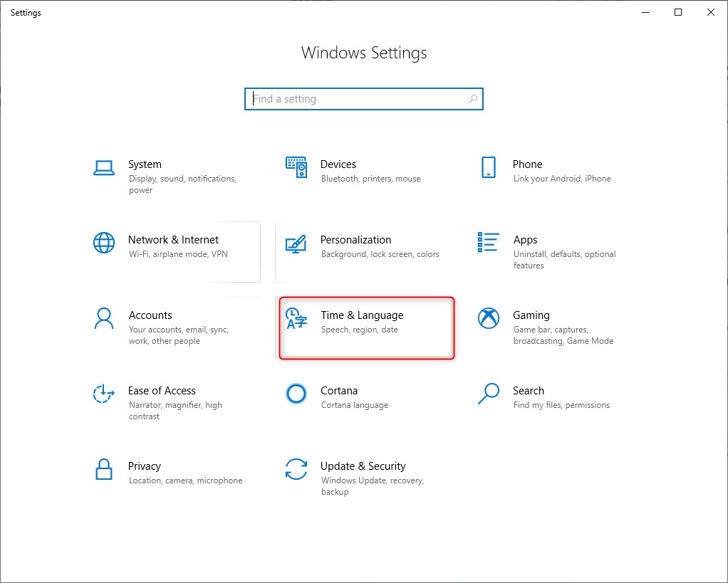This screenshot has width=728, height=583.
Task: Click the Gaming Xbox icon
Action: click(x=489, y=318)
